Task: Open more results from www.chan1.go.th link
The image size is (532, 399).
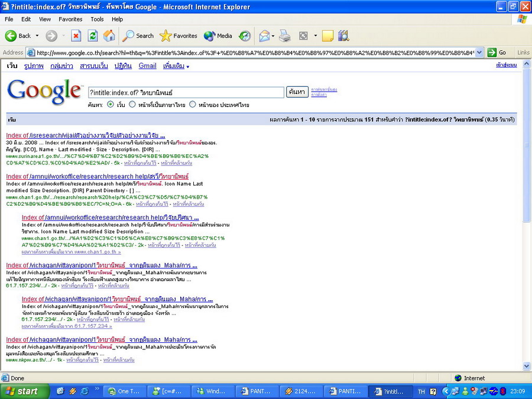Action: 72,252
